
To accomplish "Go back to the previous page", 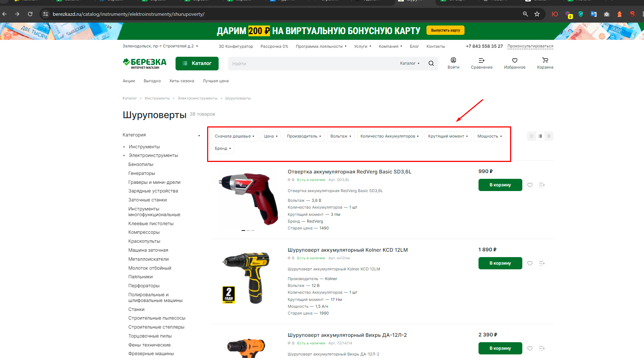I will coord(4,14).
